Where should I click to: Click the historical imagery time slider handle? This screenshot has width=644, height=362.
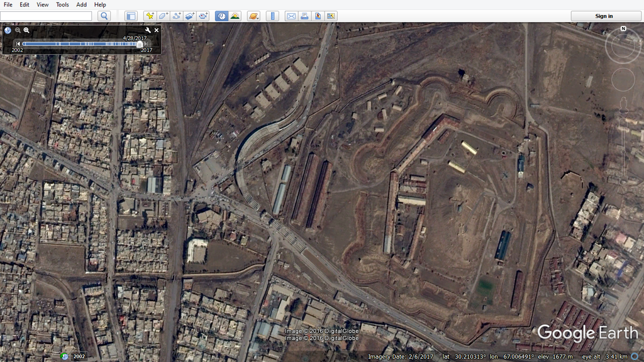tap(140, 44)
